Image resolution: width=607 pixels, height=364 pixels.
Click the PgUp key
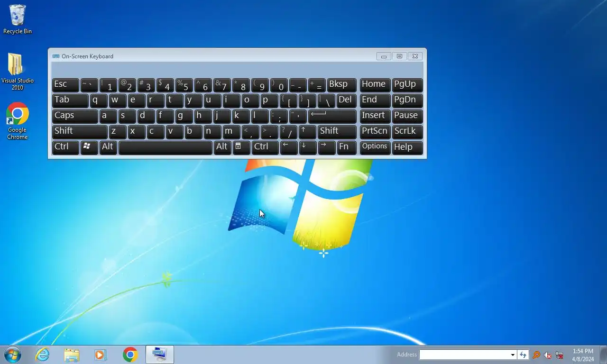407,84
